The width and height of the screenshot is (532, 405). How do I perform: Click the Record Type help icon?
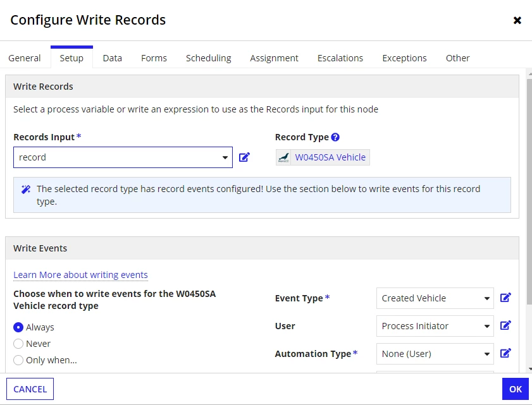coord(335,137)
